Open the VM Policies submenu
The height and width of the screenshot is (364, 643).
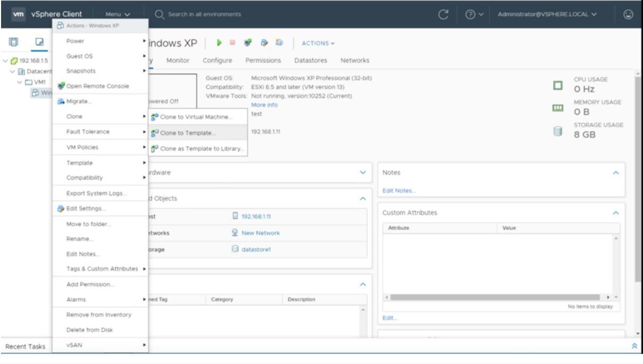pos(100,147)
